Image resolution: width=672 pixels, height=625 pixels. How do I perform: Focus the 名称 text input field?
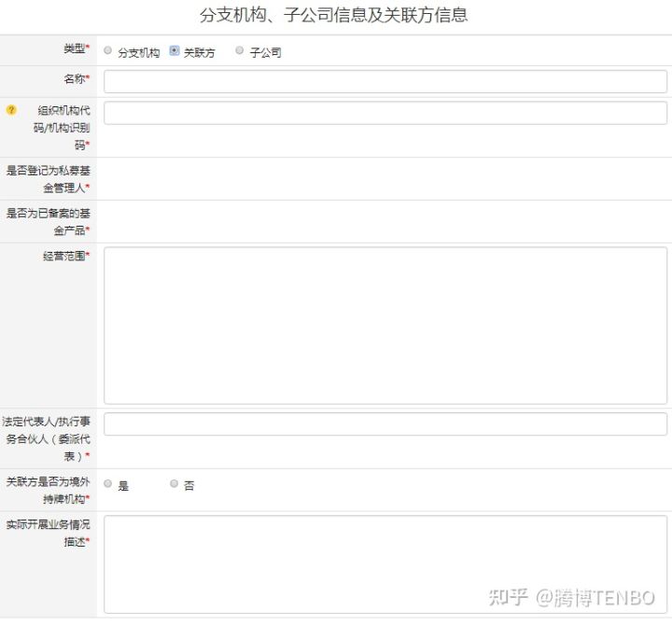385,81
